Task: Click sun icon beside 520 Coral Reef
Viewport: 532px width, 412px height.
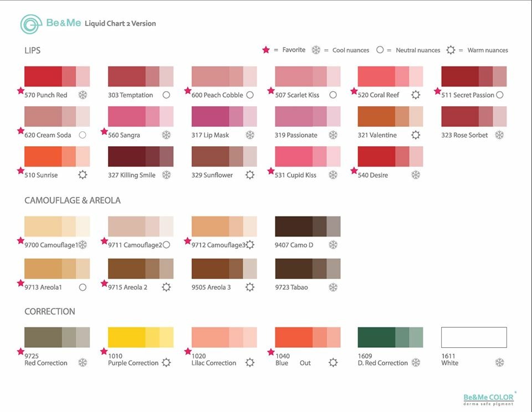Action: pyautogui.click(x=416, y=95)
